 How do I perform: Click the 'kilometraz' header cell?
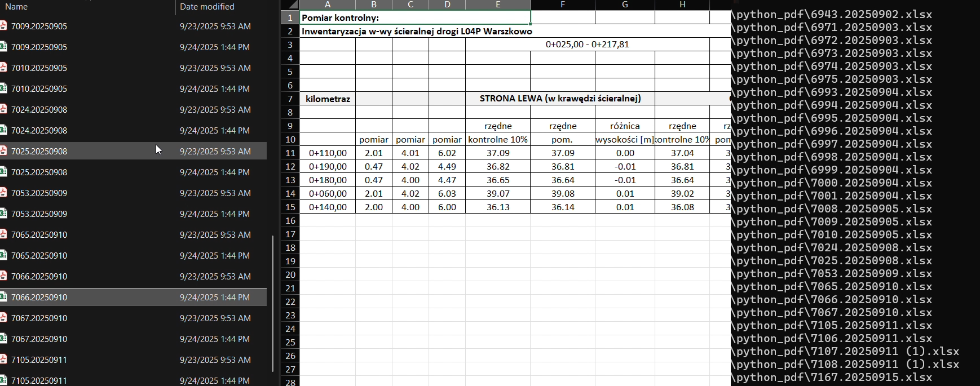point(328,99)
